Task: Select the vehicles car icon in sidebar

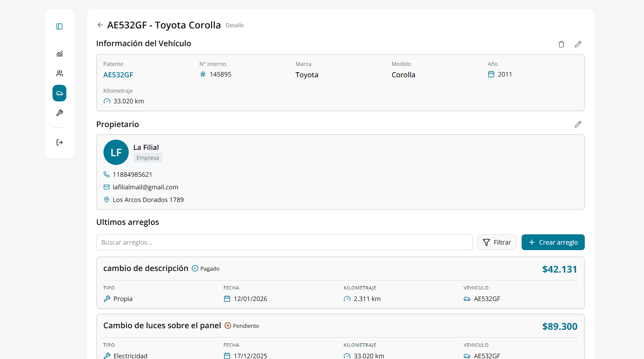Action: 59,93
